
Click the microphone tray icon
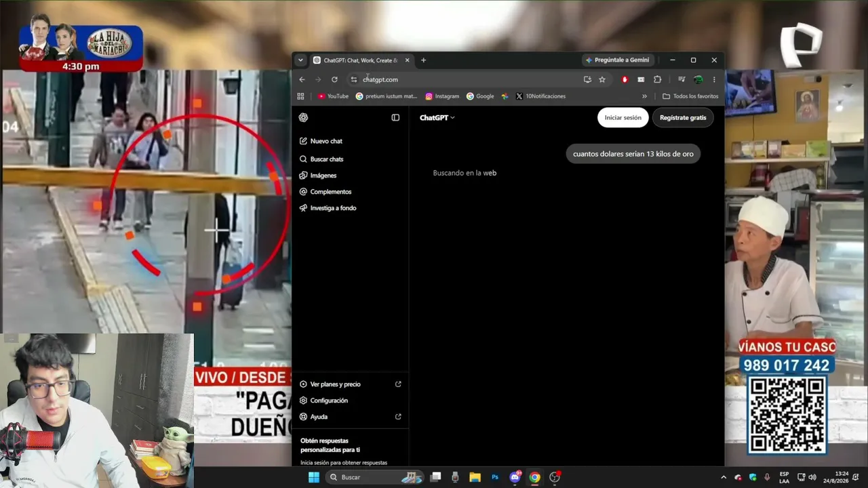[x=767, y=477]
